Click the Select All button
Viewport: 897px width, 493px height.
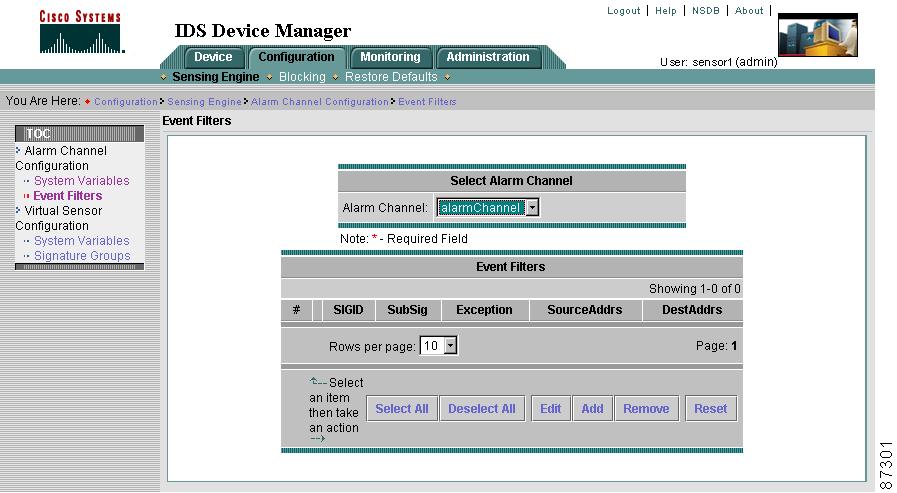pyautogui.click(x=402, y=409)
